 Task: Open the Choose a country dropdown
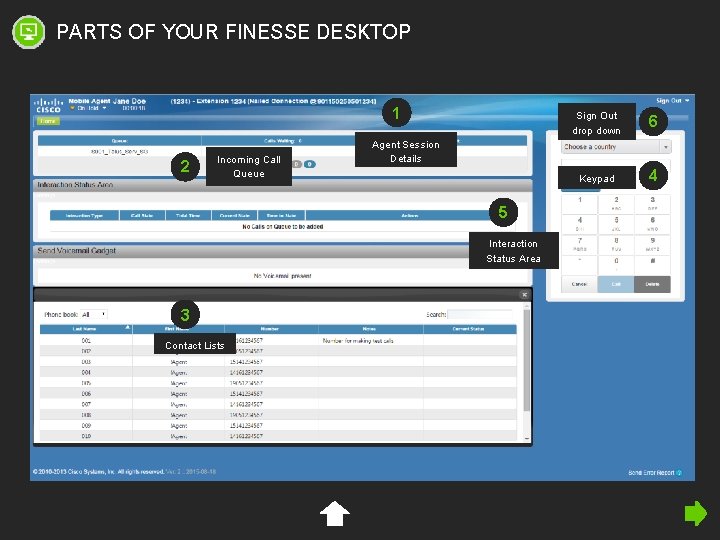click(x=616, y=147)
